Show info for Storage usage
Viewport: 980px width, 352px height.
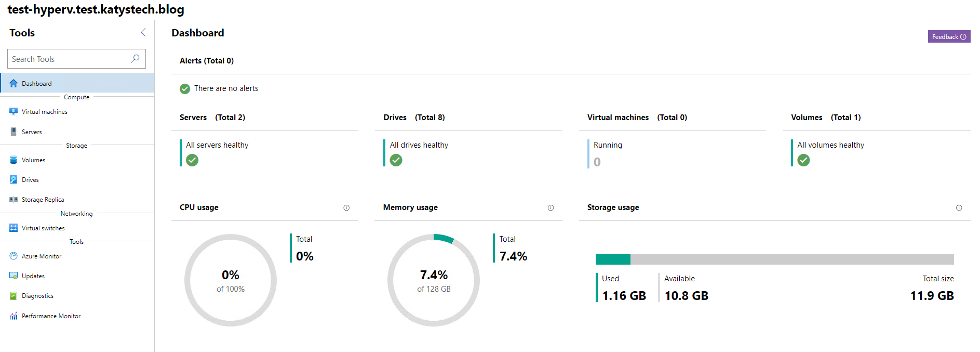[959, 208]
